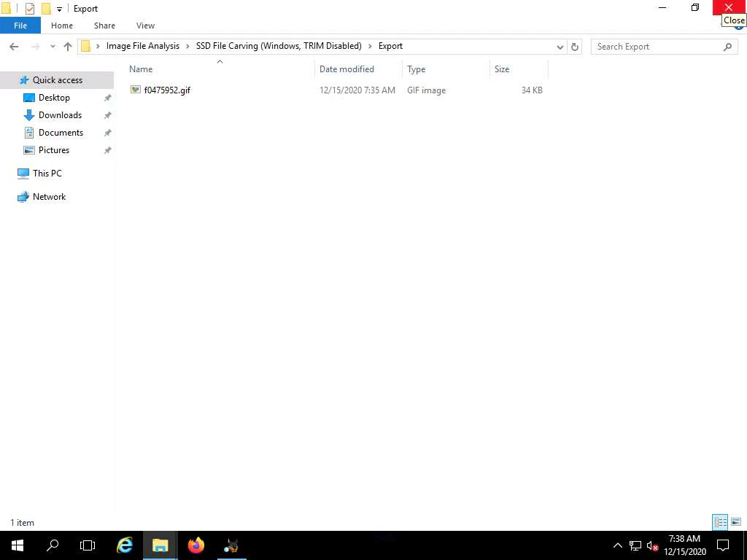
Task: Select Network in navigation pane
Action: (49, 197)
